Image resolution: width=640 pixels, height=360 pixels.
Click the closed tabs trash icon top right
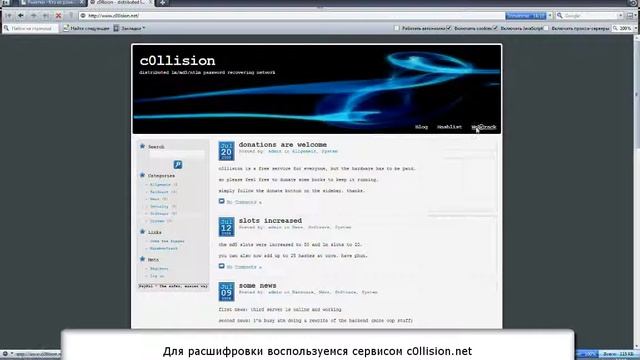point(632,2)
